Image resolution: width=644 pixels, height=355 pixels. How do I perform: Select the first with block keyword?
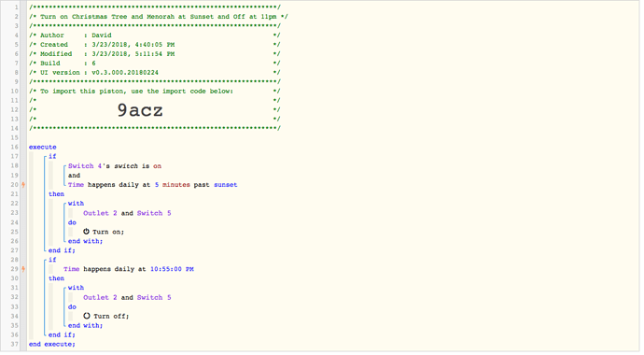click(x=76, y=204)
